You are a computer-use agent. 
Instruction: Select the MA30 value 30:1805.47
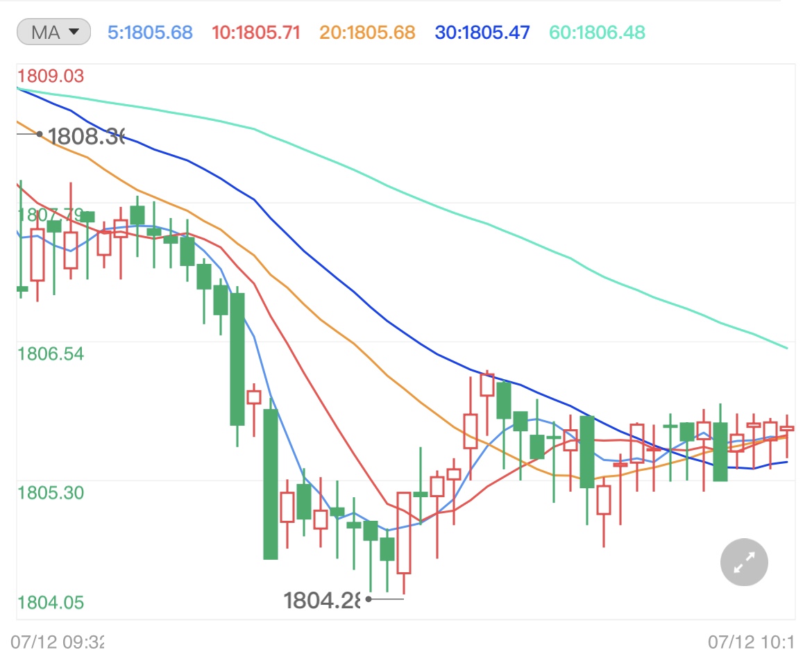pos(482,33)
